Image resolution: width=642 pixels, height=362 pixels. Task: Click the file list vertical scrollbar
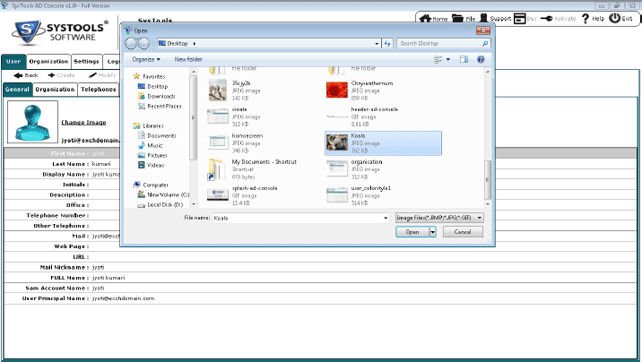click(x=487, y=179)
